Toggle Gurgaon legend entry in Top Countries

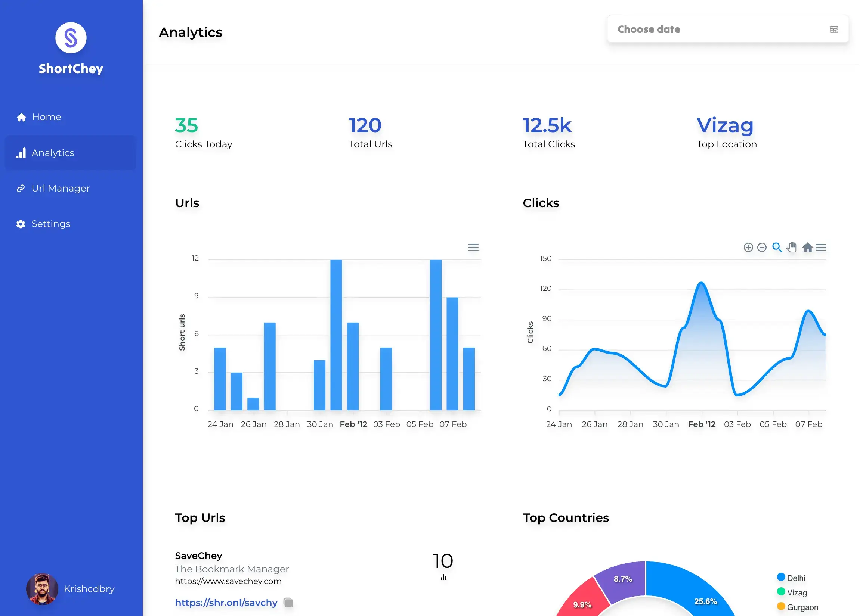pos(797,607)
